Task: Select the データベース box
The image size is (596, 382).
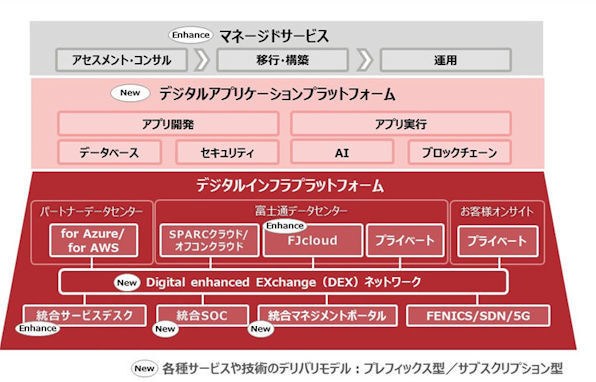Action: (109, 152)
